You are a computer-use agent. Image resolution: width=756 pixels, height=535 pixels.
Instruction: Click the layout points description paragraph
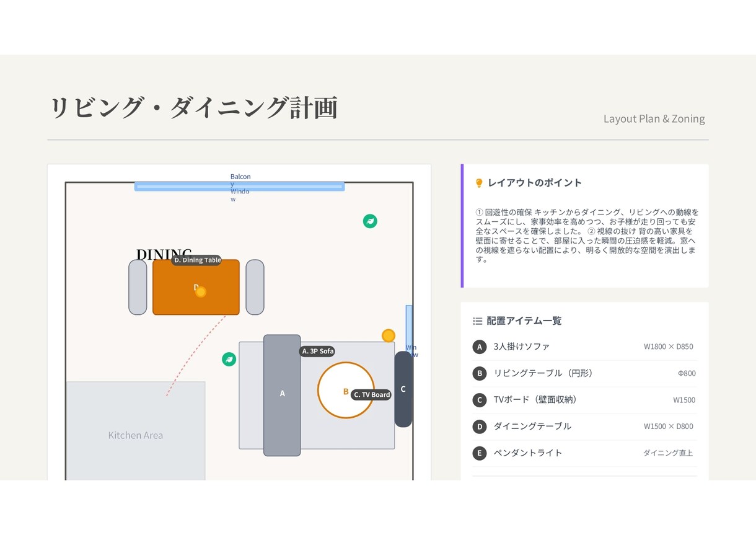point(586,236)
